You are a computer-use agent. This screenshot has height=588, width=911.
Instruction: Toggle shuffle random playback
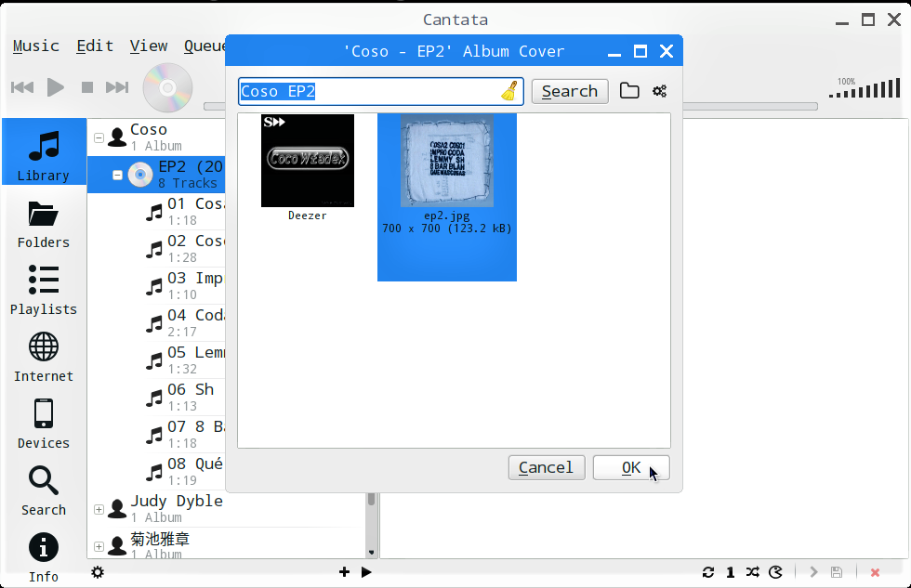coord(752,572)
